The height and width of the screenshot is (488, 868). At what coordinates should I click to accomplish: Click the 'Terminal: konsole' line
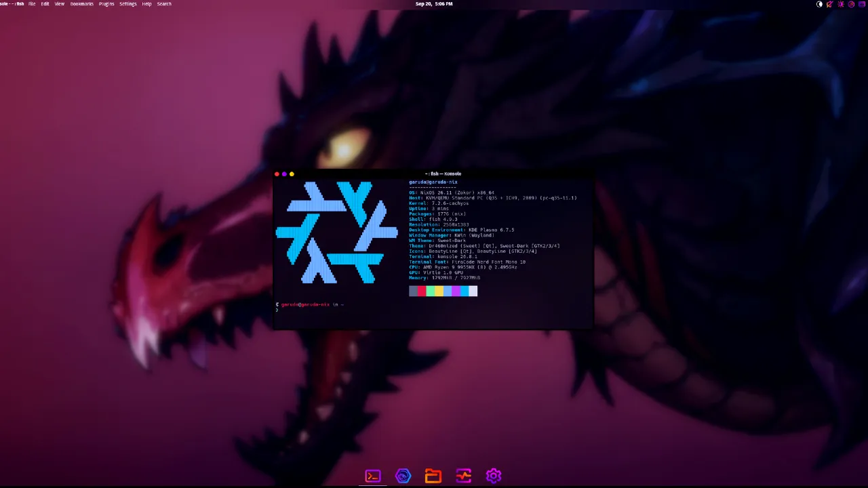point(443,257)
